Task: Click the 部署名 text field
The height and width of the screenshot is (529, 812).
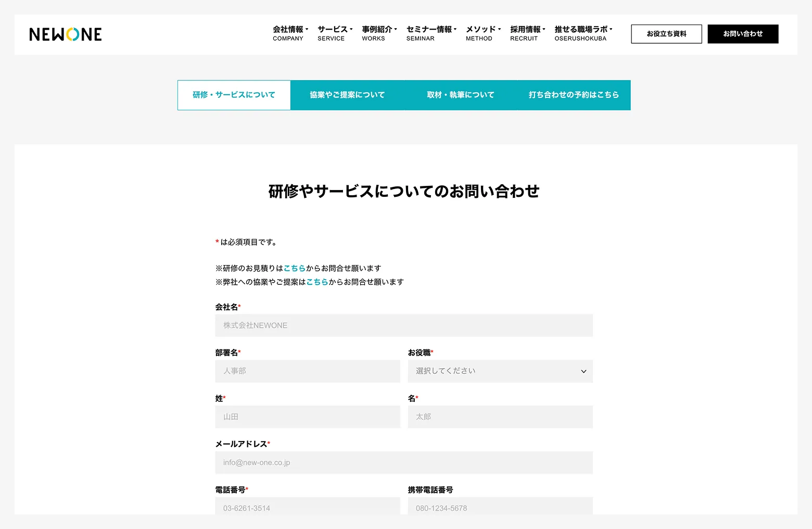Action: (307, 371)
